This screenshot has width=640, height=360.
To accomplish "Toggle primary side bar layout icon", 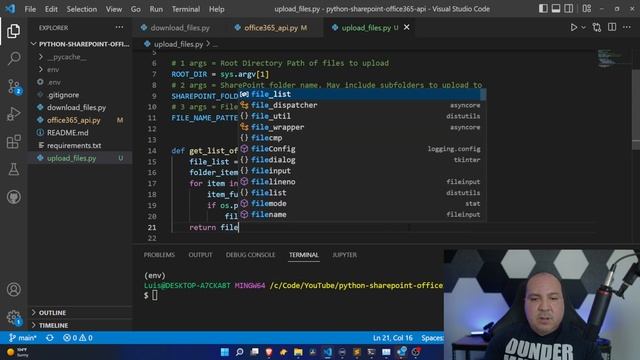I will [543, 9].
